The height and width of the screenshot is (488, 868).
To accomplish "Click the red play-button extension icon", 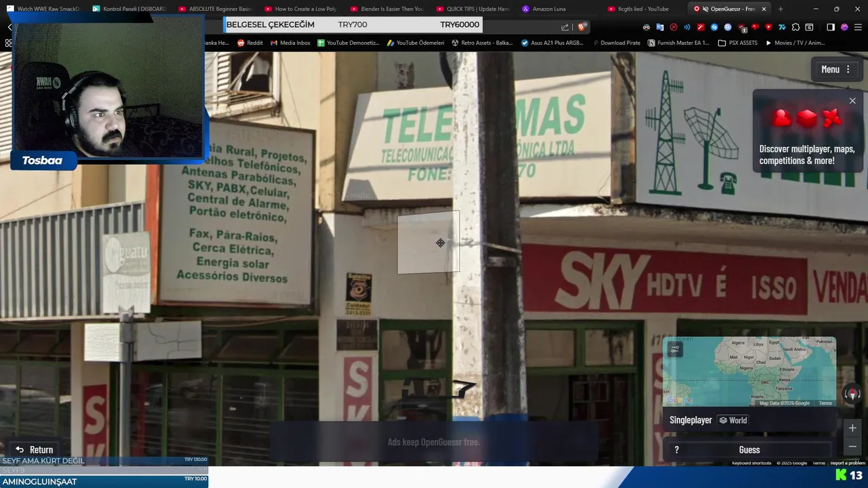I will click(768, 27).
